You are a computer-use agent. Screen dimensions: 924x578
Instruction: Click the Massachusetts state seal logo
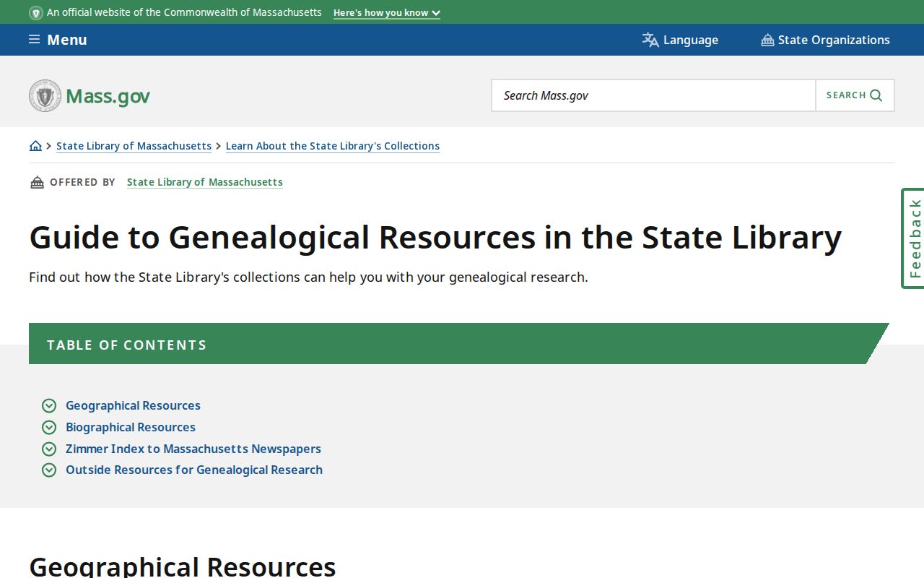tap(45, 95)
